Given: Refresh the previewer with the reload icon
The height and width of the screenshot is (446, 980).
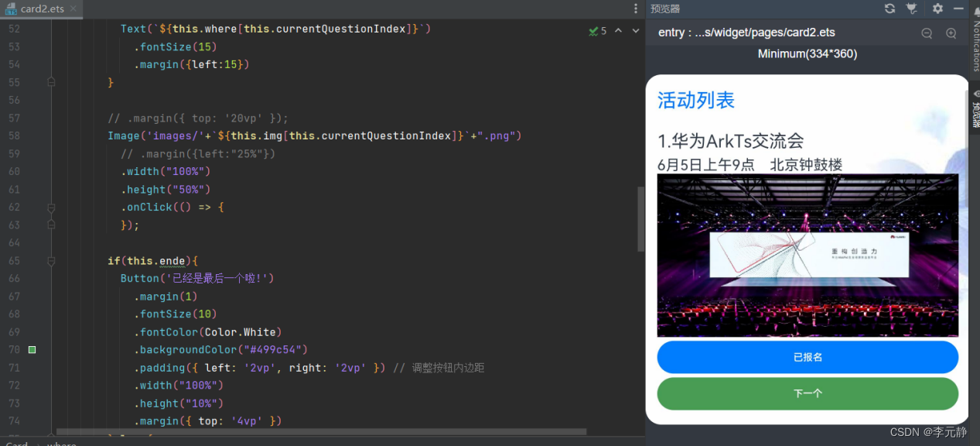Looking at the screenshot, I should tap(890, 9).
